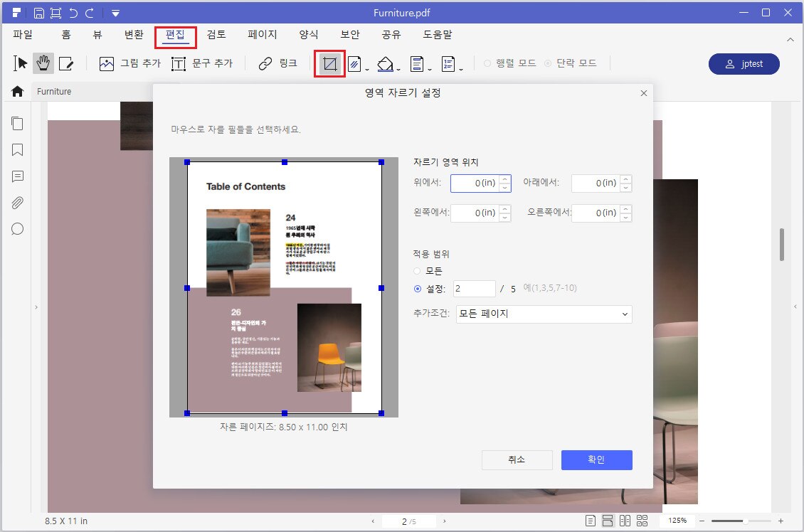Open the 파일 menu
804x532 pixels.
(23, 34)
